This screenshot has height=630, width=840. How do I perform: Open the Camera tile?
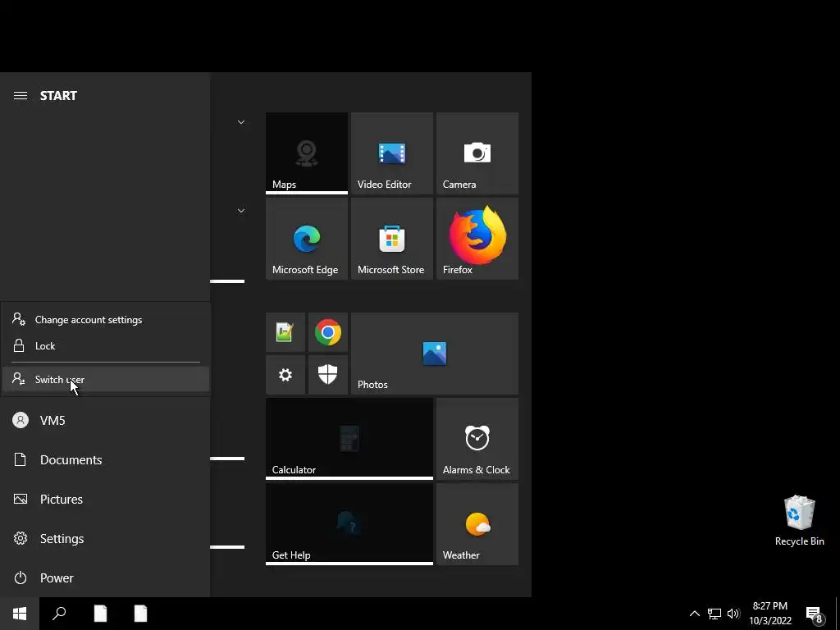477,153
